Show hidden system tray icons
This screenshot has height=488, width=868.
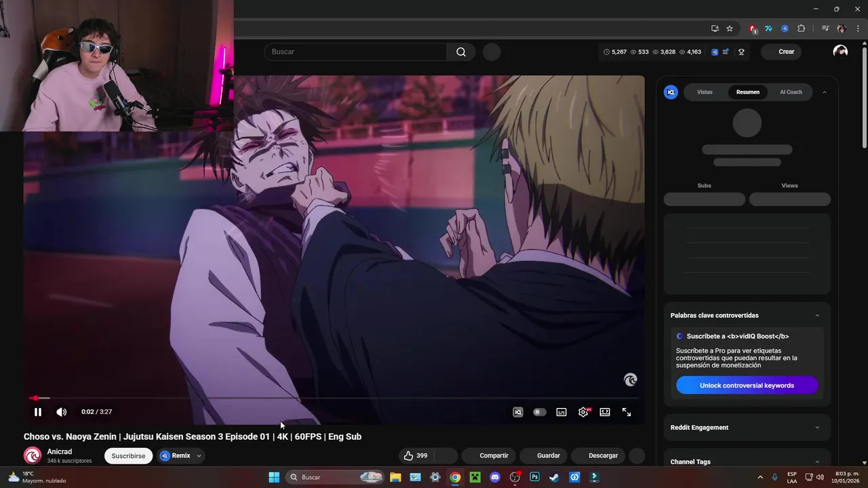point(759,477)
